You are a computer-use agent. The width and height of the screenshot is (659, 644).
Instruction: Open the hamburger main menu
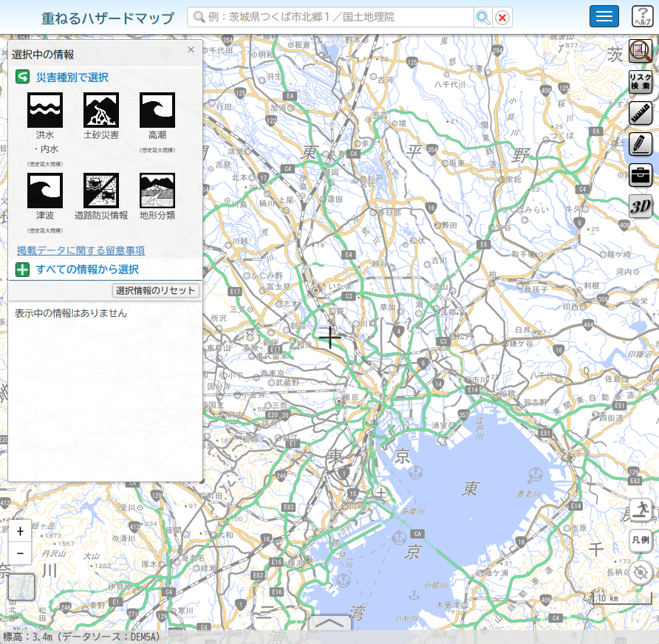coord(604,16)
